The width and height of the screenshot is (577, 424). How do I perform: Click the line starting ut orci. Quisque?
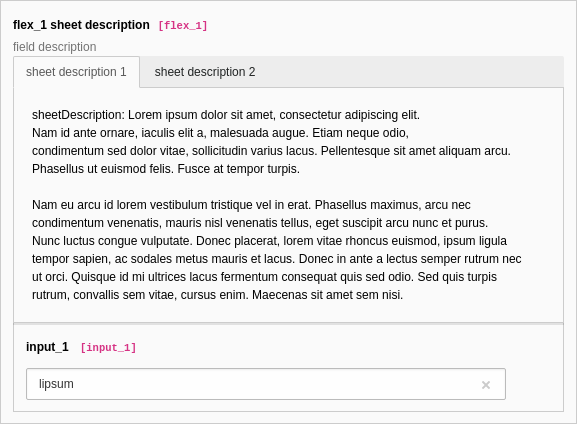click(x=265, y=277)
